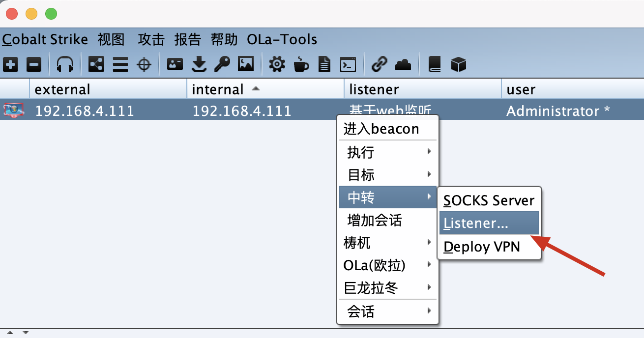Open Listeners via the headphones icon

tap(65, 64)
